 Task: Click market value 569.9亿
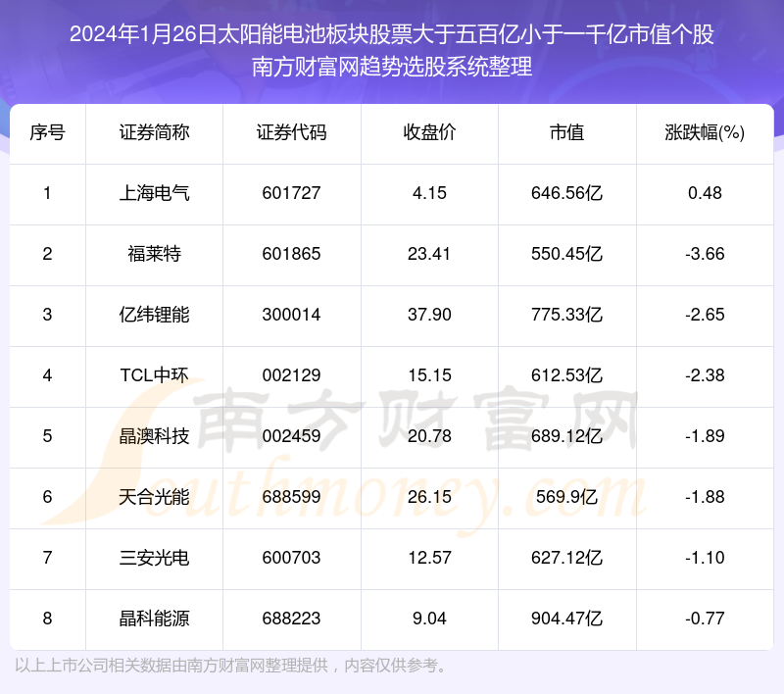(567, 497)
